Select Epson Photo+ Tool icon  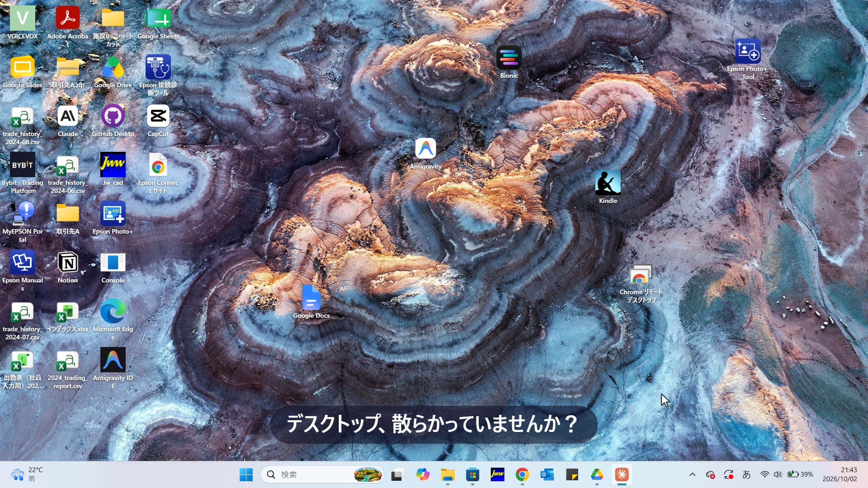tap(748, 59)
